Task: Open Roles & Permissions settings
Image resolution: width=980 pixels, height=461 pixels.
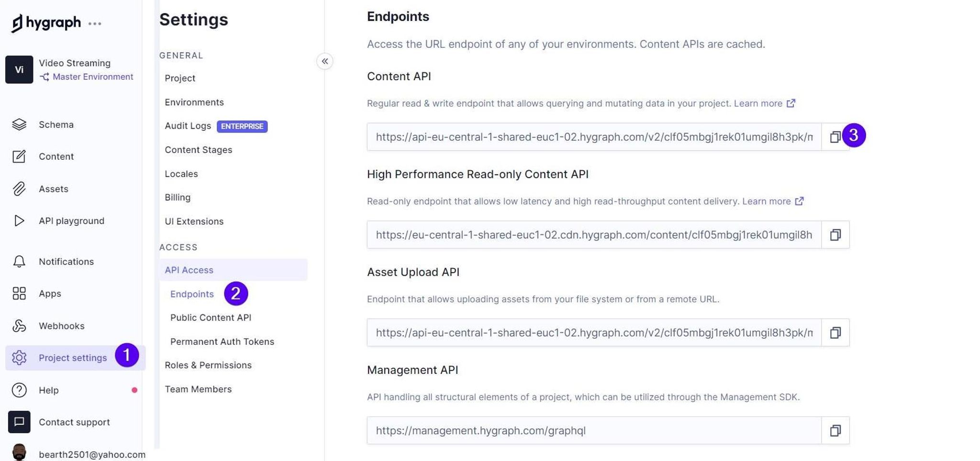Action: click(208, 365)
